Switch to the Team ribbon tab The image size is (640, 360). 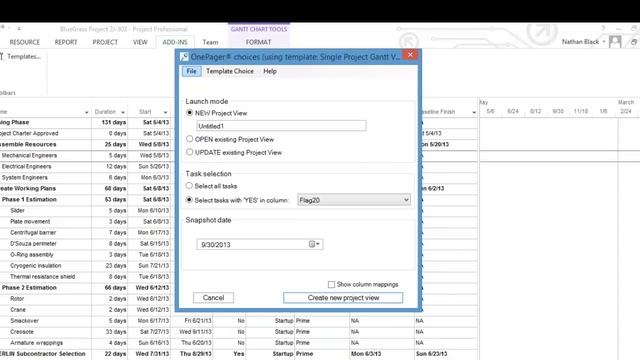tap(210, 42)
